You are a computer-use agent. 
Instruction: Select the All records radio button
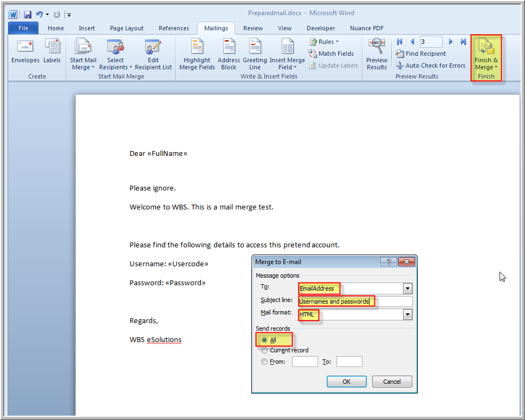click(264, 340)
